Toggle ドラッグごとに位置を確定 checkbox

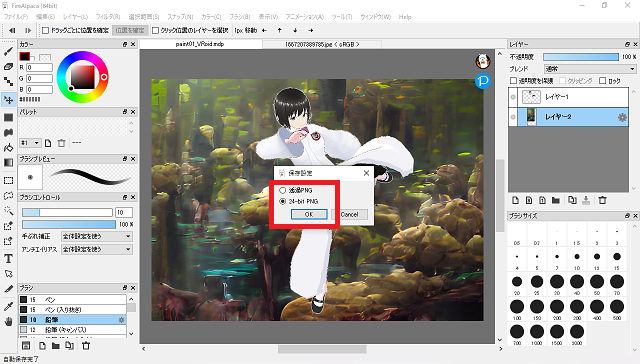coord(46,31)
